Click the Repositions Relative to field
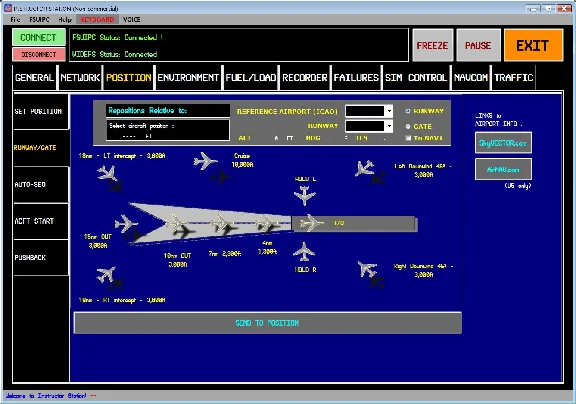576x404 pixels. 168,111
